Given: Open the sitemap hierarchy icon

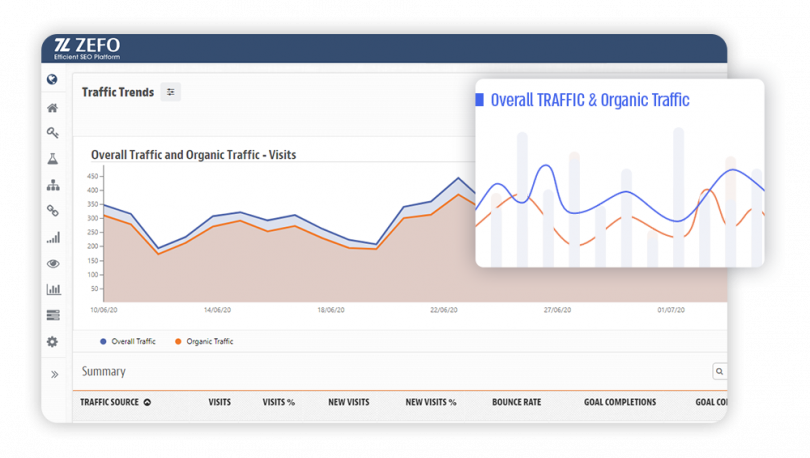Looking at the screenshot, I should pos(53,185).
